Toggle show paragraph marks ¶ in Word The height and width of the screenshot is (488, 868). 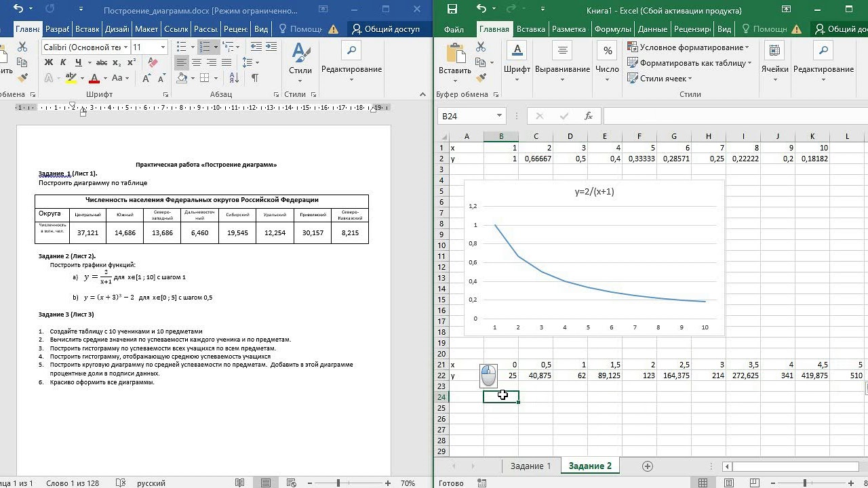point(254,78)
